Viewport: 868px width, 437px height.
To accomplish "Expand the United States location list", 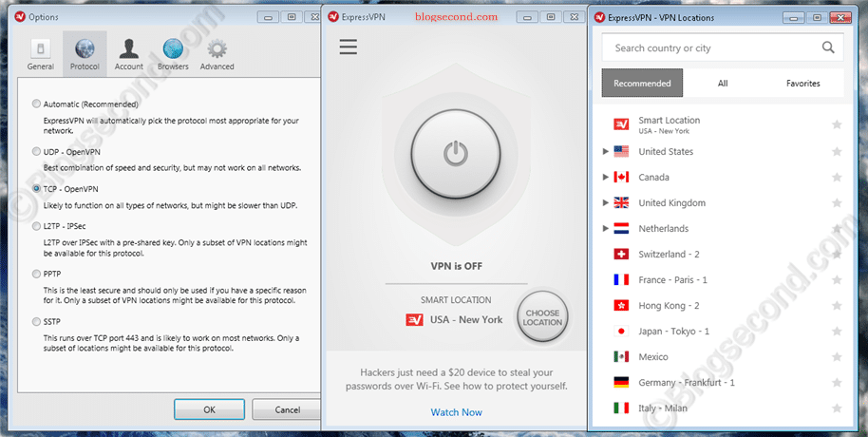I will pos(606,151).
